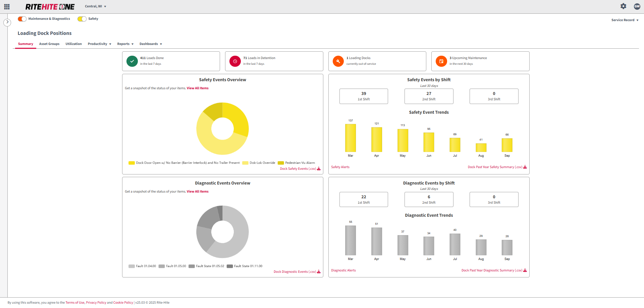Open the Central, WI location dropdown
The width and height of the screenshot is (644, 308).
click(95, 6)
